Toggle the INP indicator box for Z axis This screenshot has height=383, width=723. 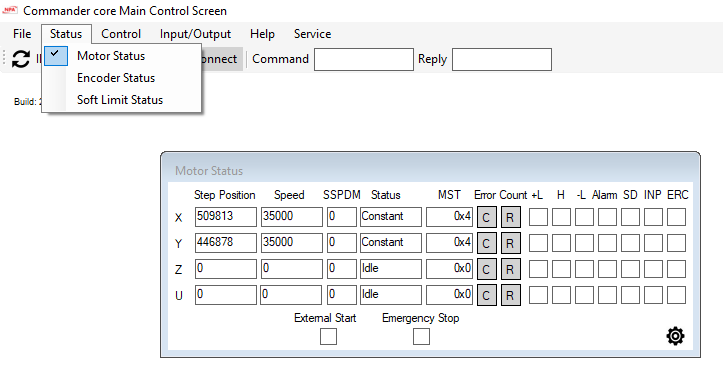(x=653, y=269)
